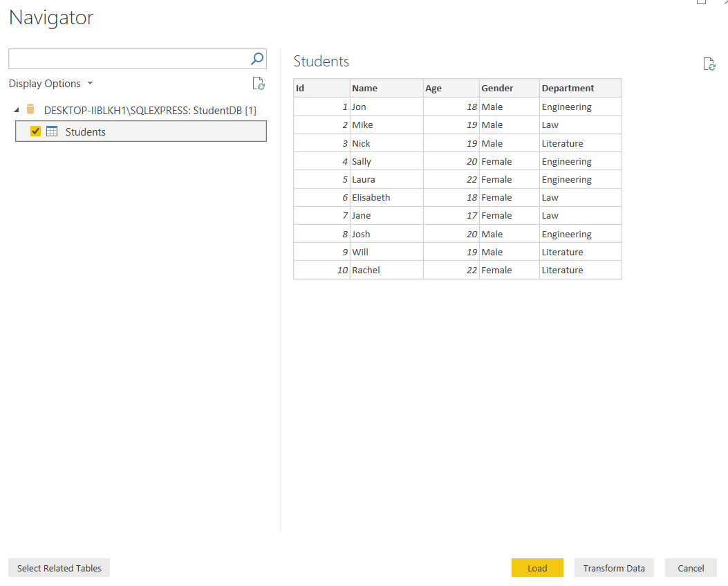Select the cell with name Rachel
728x586 pixels.
click(386, 270)
